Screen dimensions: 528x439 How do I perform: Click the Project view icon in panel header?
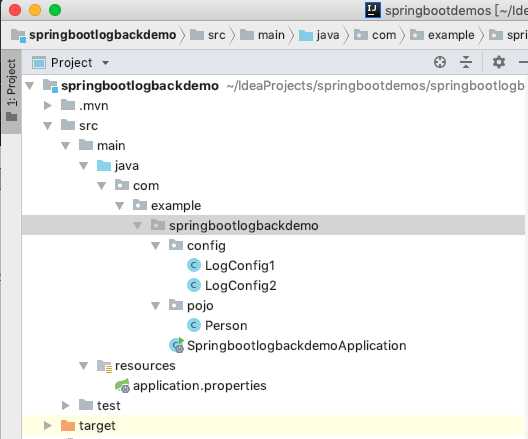(39, 63)
